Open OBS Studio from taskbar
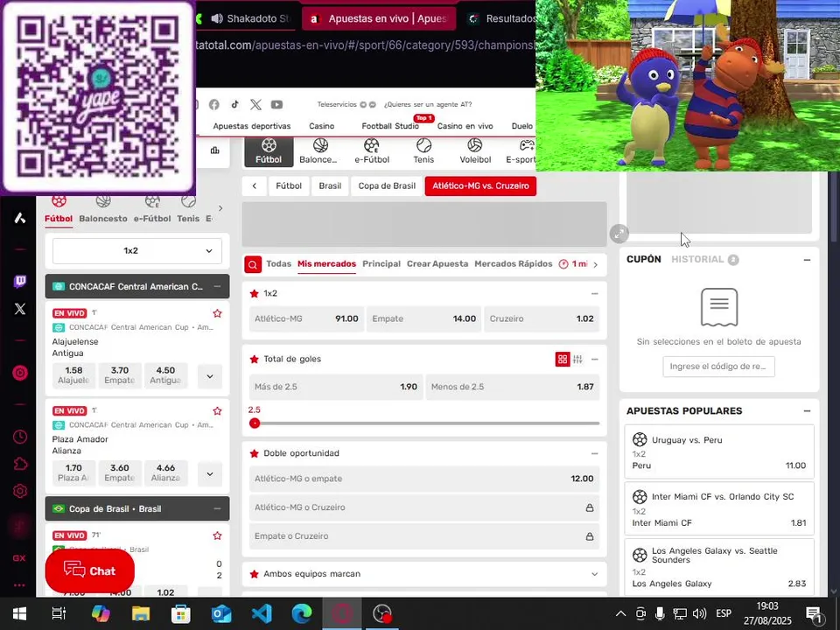This screenshot has height=630, width=840. 382,613
